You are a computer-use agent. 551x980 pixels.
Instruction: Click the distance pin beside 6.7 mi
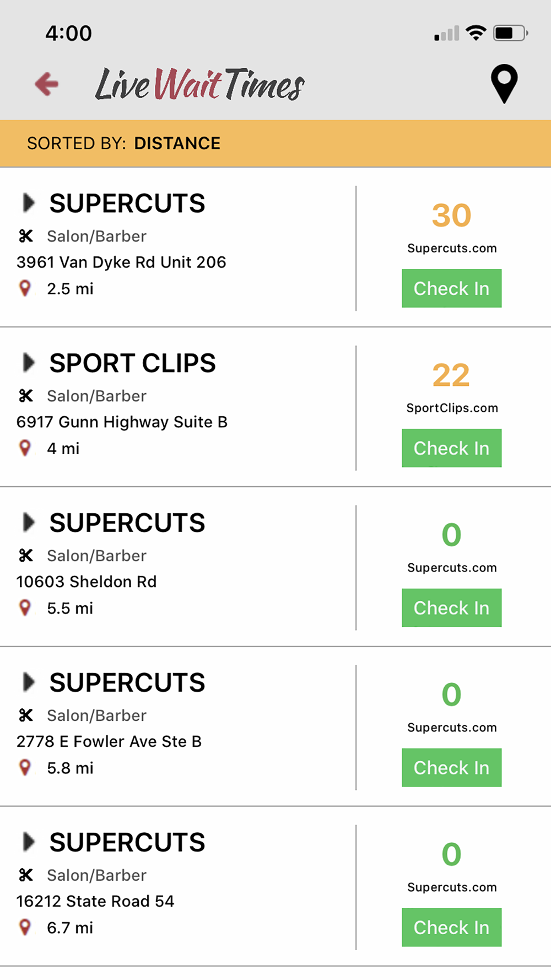tap(25, 928)
